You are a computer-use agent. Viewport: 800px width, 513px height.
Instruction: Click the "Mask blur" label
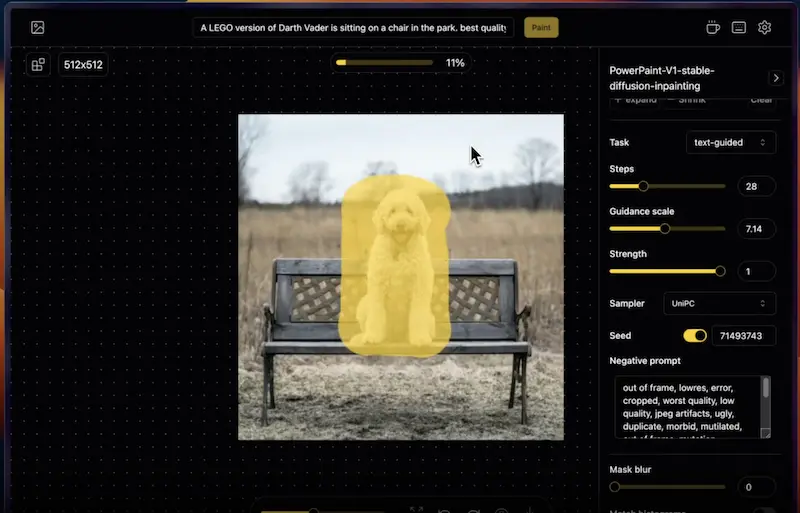[x=630, y=470]
